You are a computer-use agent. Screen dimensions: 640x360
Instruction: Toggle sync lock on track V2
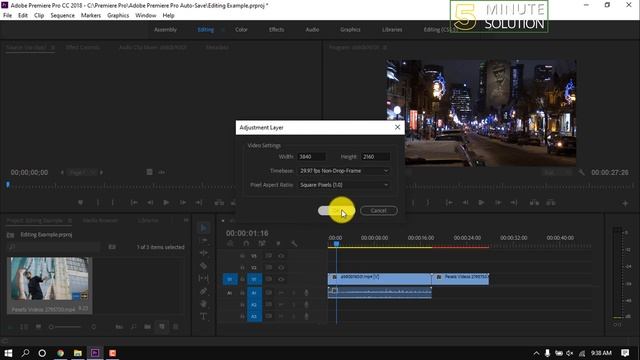(x=269, y=268)
